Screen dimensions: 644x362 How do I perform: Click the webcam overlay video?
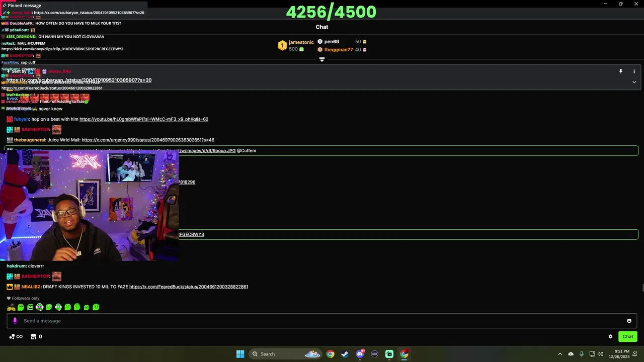(x=90, y=205)
